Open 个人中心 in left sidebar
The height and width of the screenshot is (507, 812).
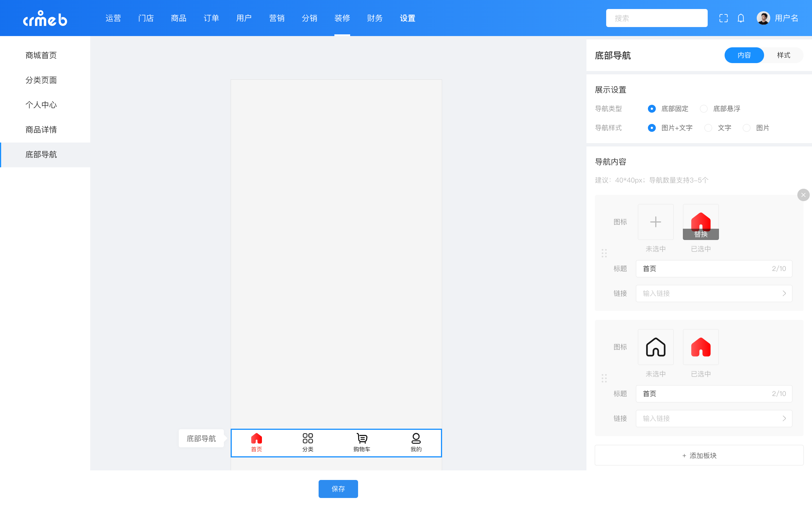coord(41,105)
